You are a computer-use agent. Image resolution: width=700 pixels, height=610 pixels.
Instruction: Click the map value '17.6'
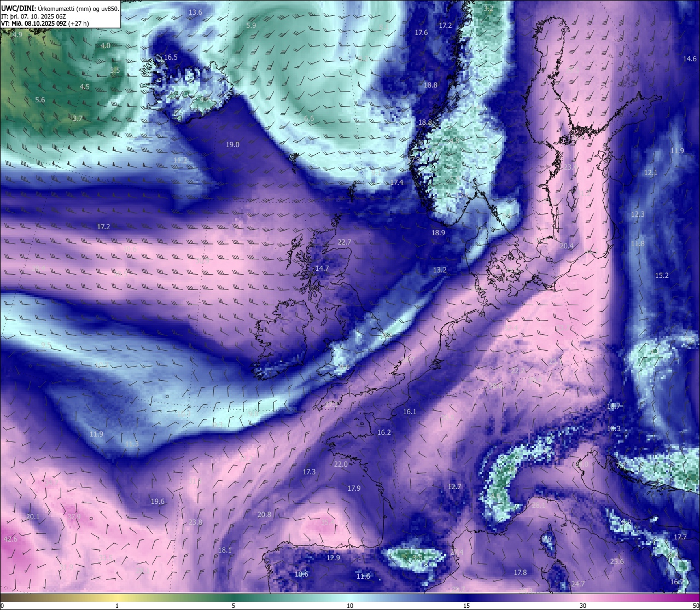pos(421,32)
